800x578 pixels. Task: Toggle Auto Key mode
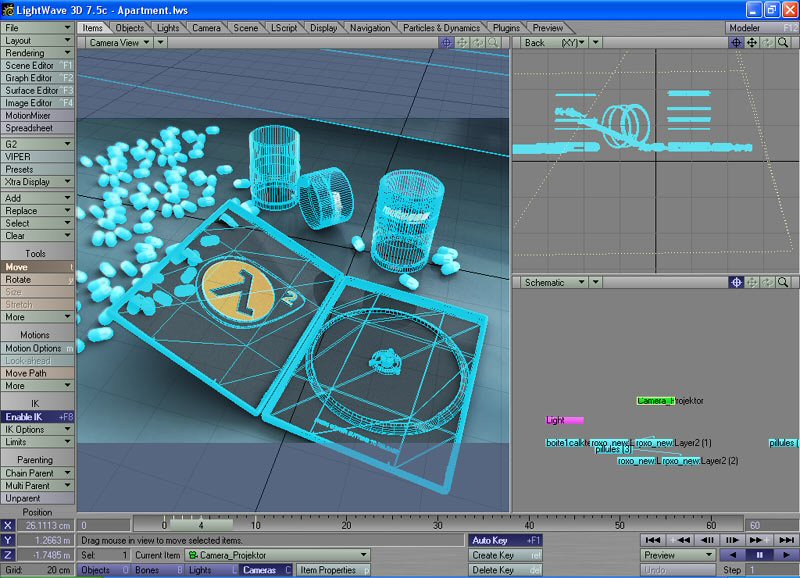pos(505,540)
